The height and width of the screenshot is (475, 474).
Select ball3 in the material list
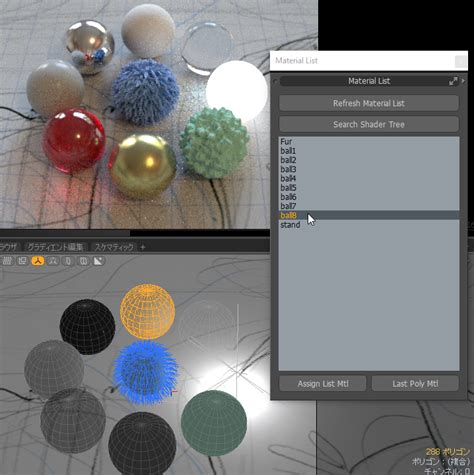369,169
